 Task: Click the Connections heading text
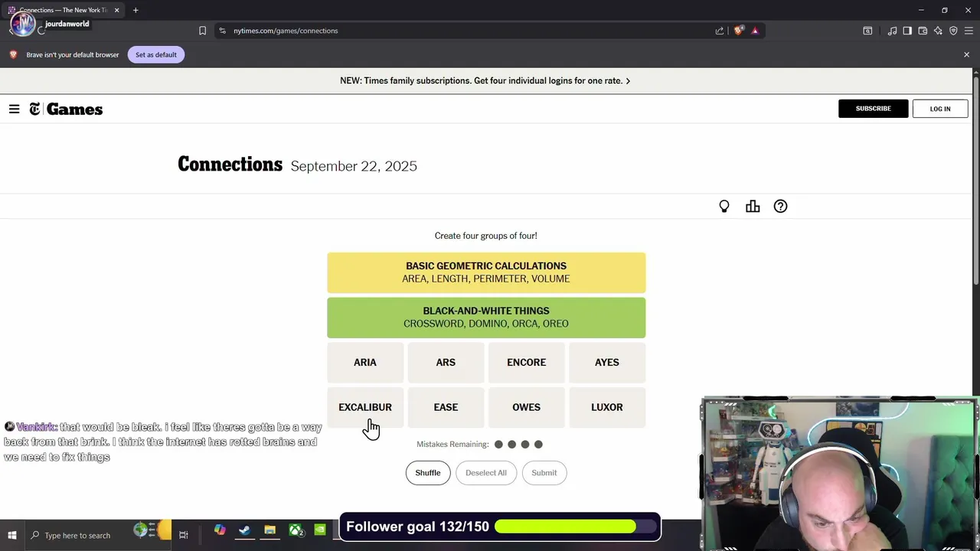[230, 165]
